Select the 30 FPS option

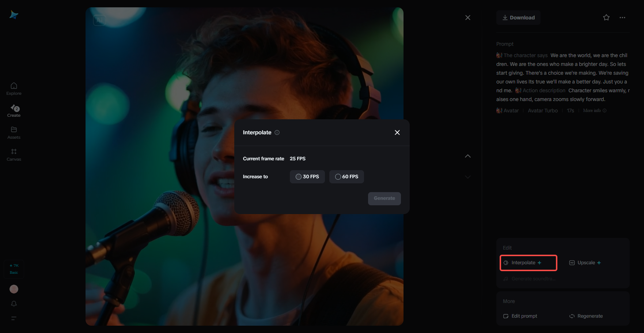[307, 177]
